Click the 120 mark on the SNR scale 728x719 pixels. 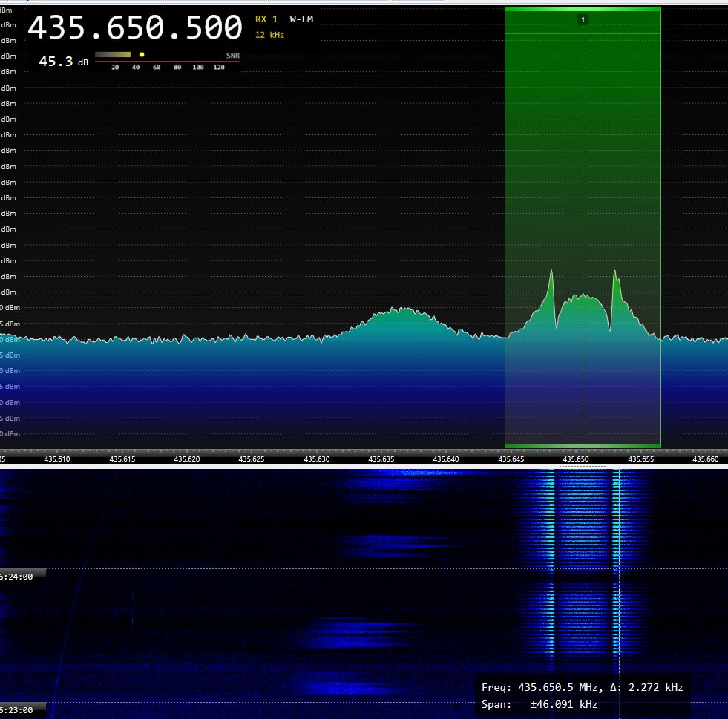click(x=219, y=68)
